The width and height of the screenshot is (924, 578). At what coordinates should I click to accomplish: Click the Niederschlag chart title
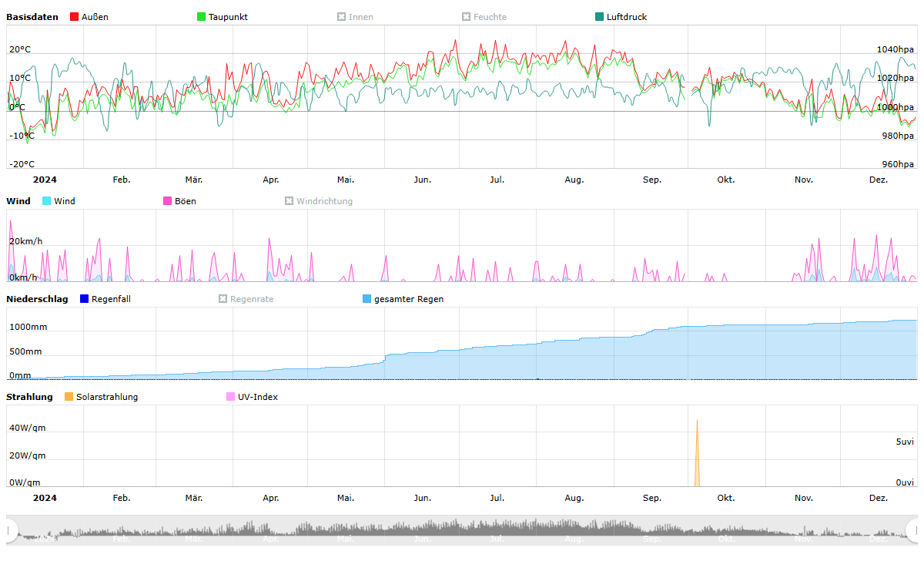(x=37, y=299)
